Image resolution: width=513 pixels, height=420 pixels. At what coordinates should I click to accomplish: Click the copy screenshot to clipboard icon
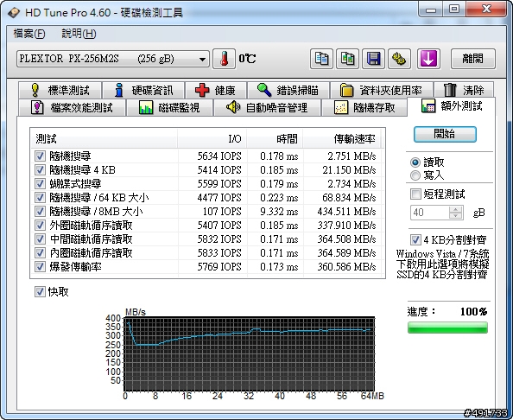(x=347, y=59)
